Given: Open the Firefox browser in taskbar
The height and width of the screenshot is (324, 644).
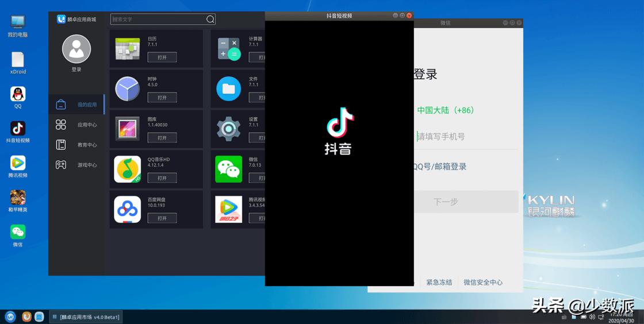Looking at the screenshot, I should pos(26,317).
